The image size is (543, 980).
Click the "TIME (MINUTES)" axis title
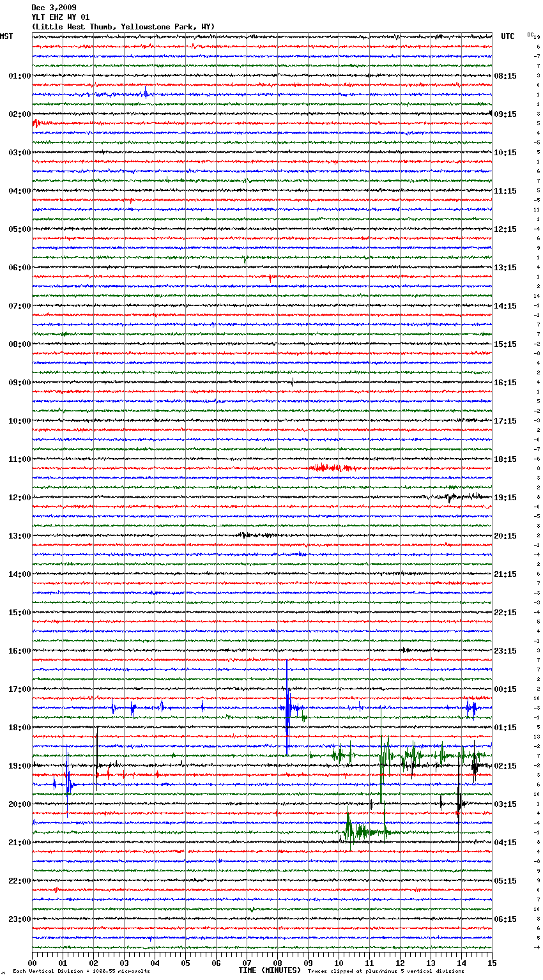(x=270, y=970)
